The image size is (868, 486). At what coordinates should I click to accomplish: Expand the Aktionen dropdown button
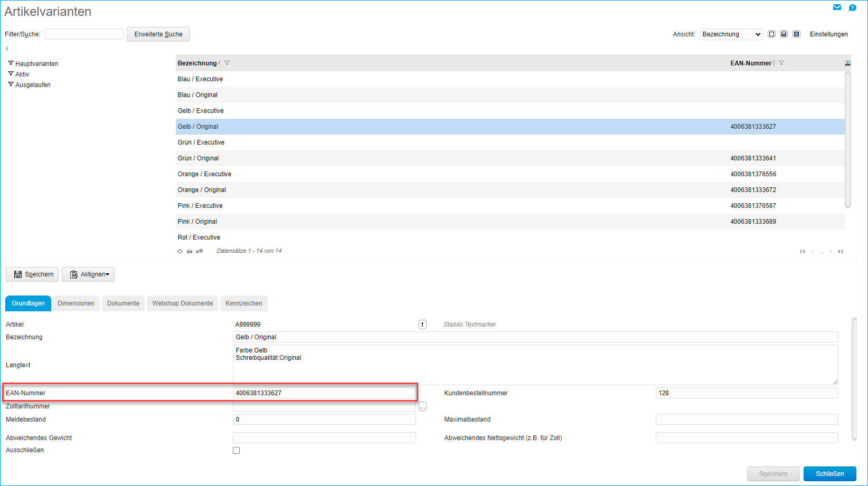88,274
